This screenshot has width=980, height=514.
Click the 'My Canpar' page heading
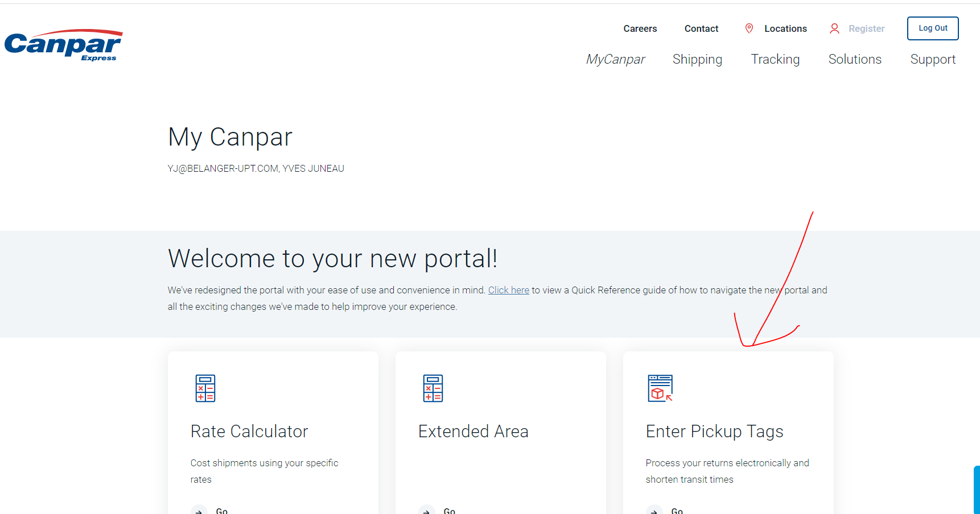tap(230, 138)
